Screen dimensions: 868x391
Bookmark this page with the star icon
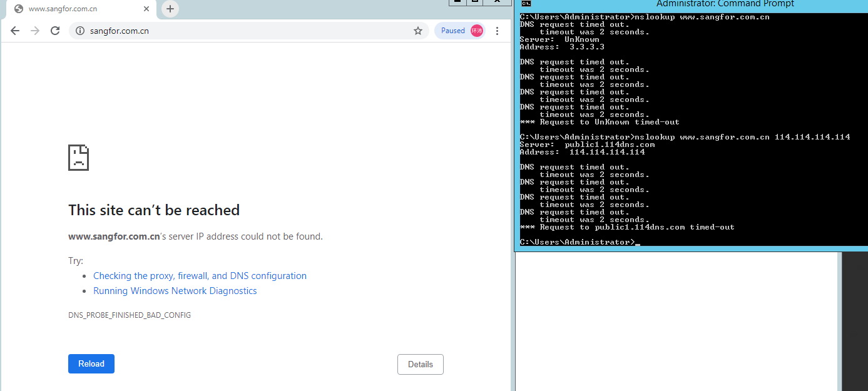click(x=418, y=31)
